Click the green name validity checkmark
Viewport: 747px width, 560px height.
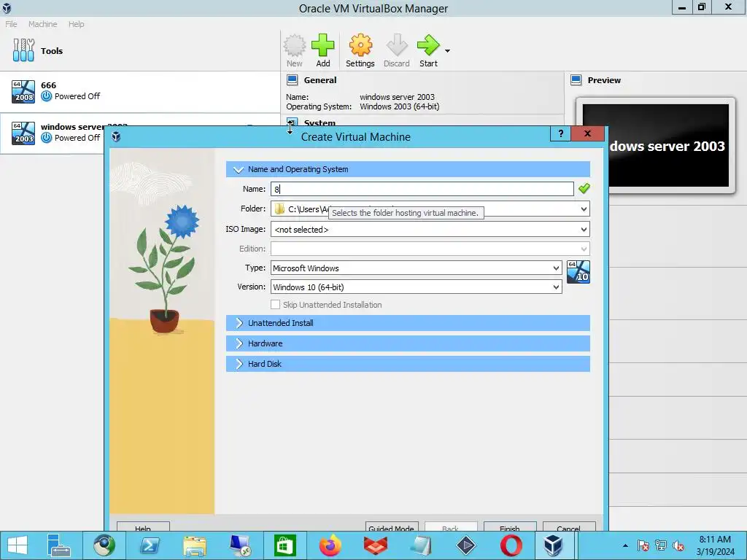pos(584,189)
